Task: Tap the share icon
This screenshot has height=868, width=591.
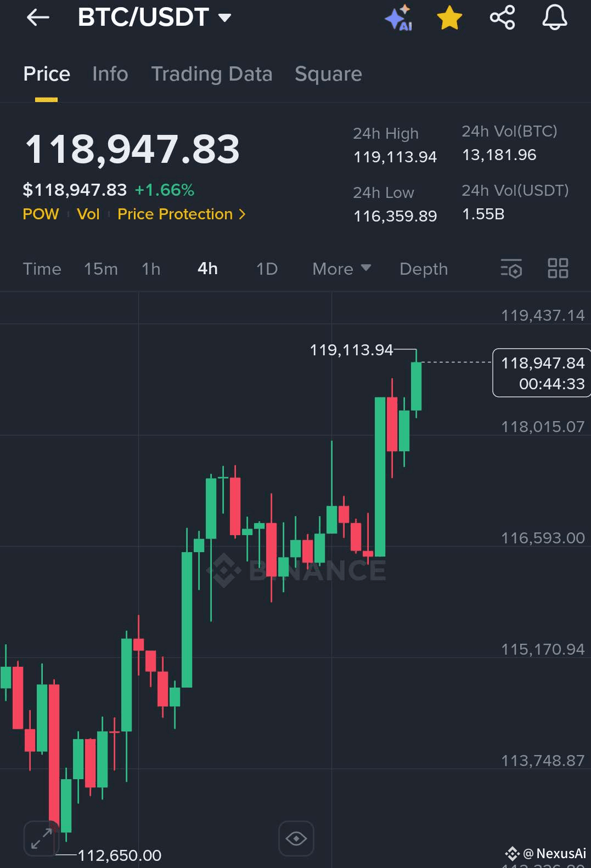Action: pyautogui.click(x=502, y=18)
